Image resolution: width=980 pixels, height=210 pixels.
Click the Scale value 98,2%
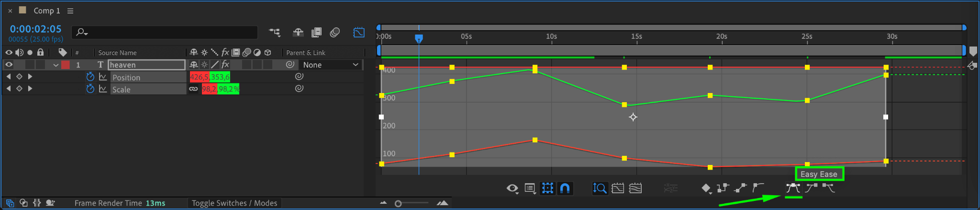click(x=229, y=89)
